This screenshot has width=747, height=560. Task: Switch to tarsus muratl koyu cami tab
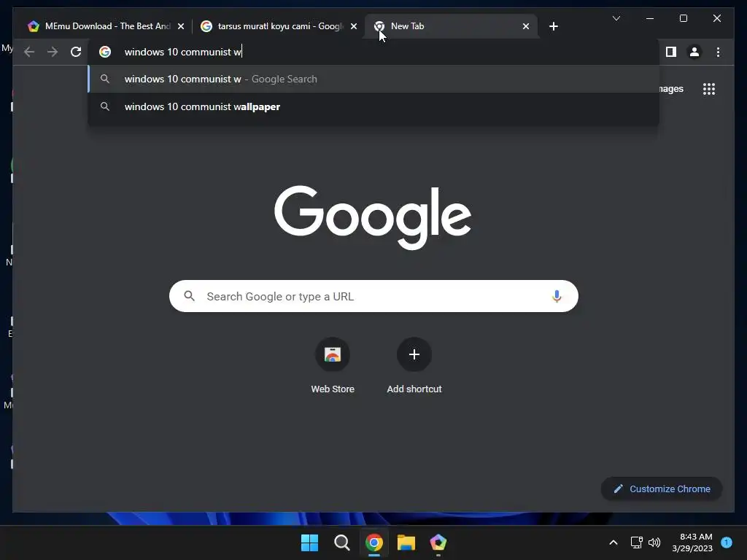click(x=279, y=26)
